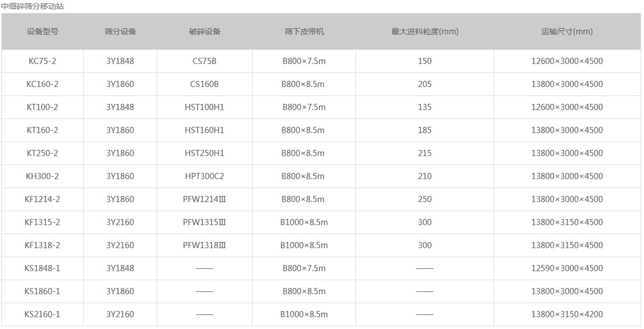
Task: Click the KS2160-1 model cell
Action: coord(42,314)
